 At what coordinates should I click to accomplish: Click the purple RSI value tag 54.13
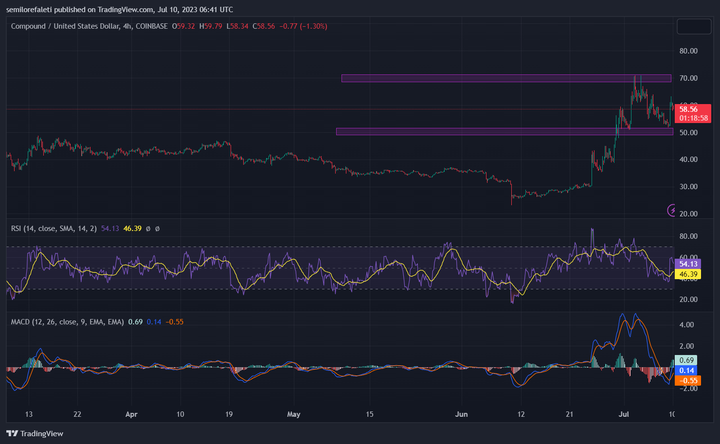688,264
